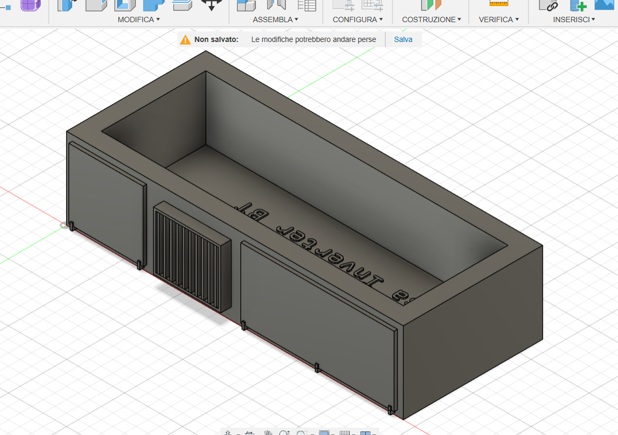The image size is (618, 435).
Task: Click the purple Create Form icon
Action: (30, 5)
